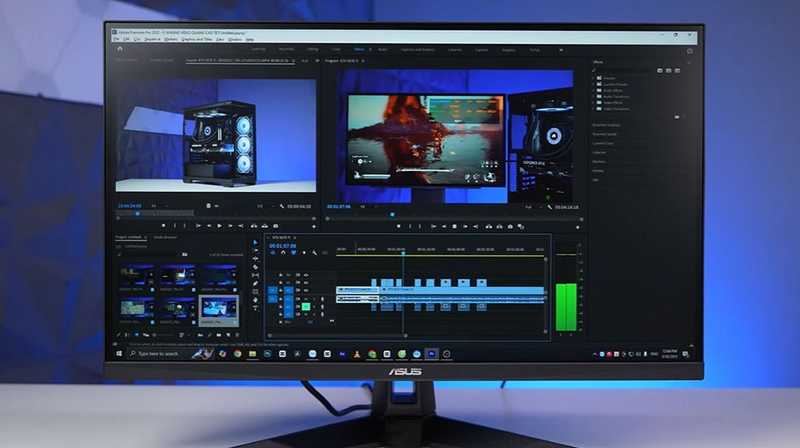Open Sequence menu
800x448 pixels.
click(x=152, y=39)
